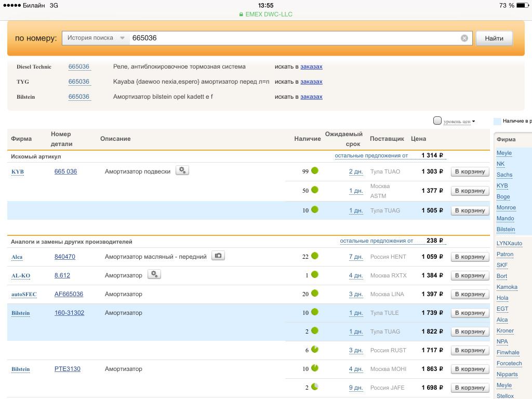Add Тула TUAO 1 303 ₽ offer to cart
The width and height of the screenshot is (532, 399).
[470, 171]
